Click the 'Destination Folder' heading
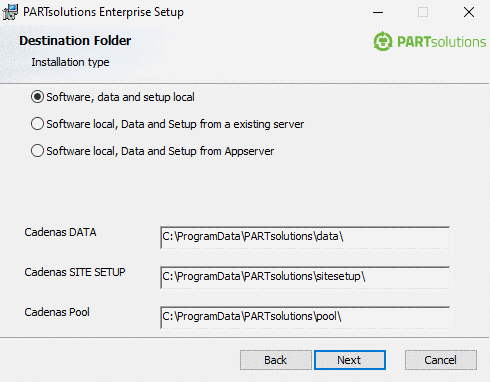 point(75,41)
